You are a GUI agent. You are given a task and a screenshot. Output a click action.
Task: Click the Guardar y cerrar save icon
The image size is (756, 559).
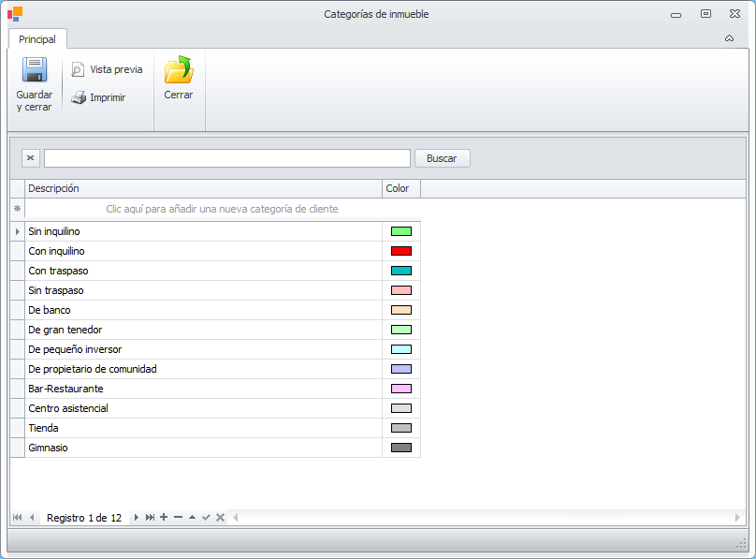point(35,70)
